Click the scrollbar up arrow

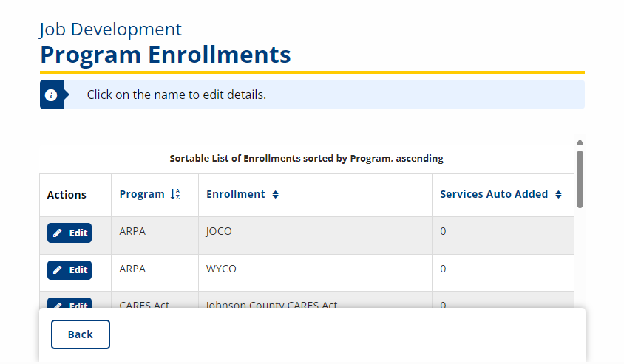pyautogui.click(x=580, y=142)
